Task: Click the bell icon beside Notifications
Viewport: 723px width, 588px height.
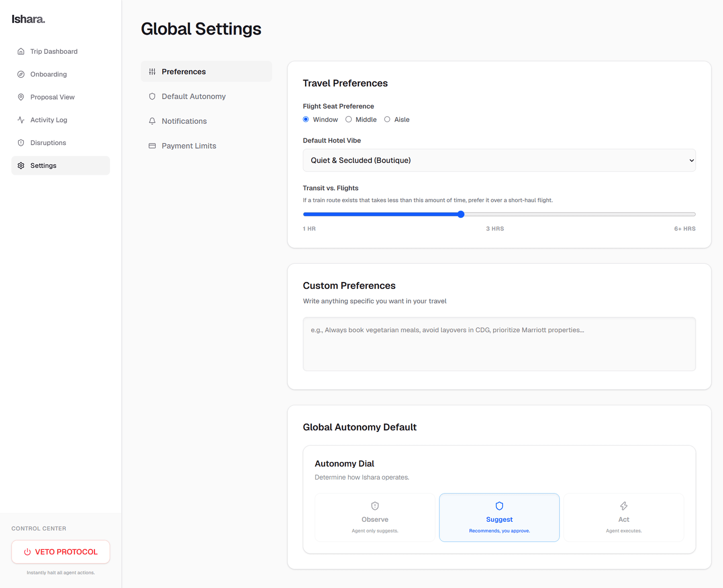Action: click(x=152, y=121)
